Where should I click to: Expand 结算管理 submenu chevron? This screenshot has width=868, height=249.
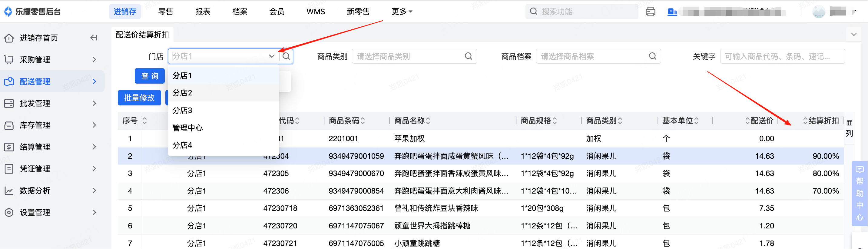point(94,147)
